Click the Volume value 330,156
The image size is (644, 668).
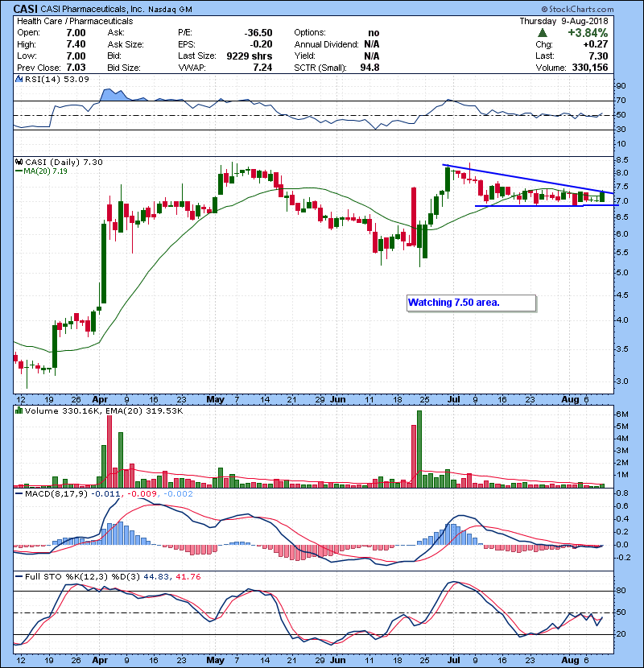pyautogui.click(x=590, y=68)
